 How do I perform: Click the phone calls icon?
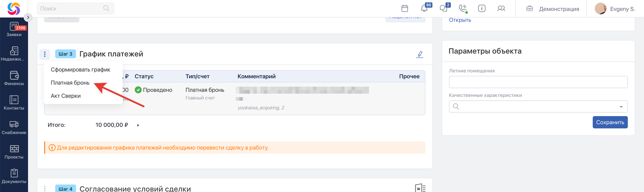coord(462,8)
